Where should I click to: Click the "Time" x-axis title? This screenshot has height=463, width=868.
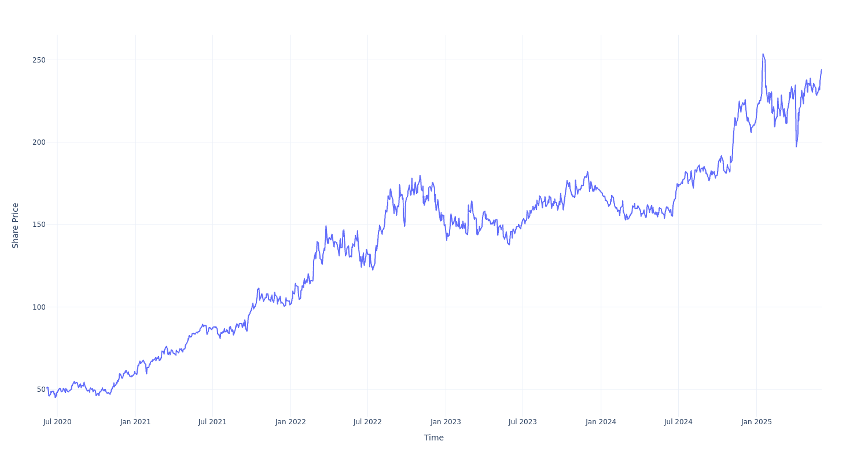coord(433,438)
